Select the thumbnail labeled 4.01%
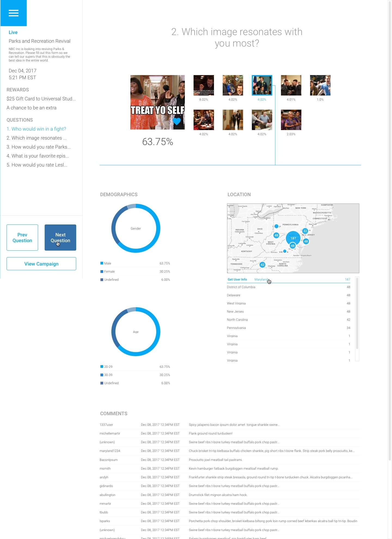 tap(291, 85)
